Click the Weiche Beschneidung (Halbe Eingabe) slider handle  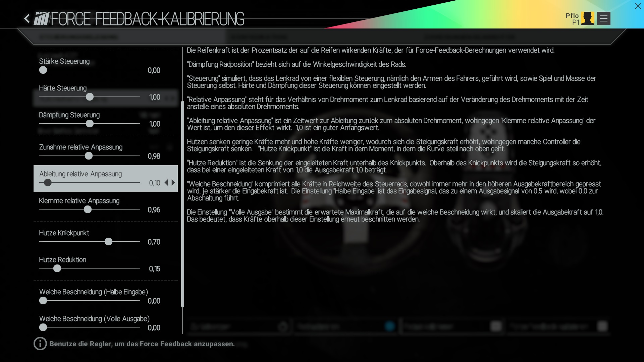43,301
